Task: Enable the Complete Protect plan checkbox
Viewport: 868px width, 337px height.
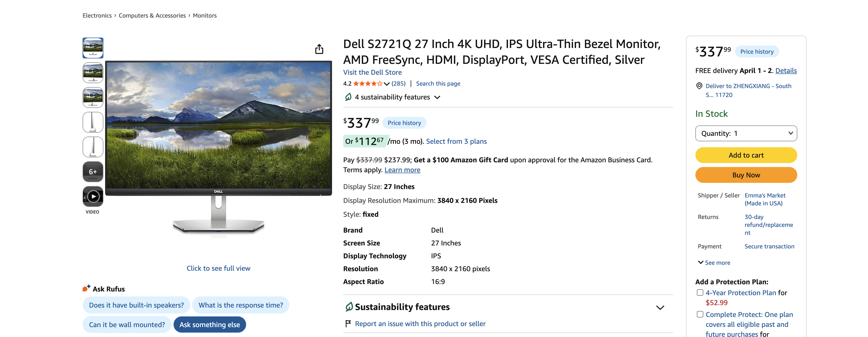Action: coord(700,314)
